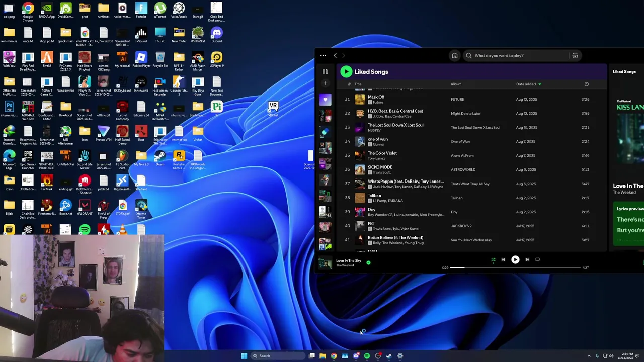Sort by Album column header
The height and width of the screenshot is (362, 644).
[456, 84]
